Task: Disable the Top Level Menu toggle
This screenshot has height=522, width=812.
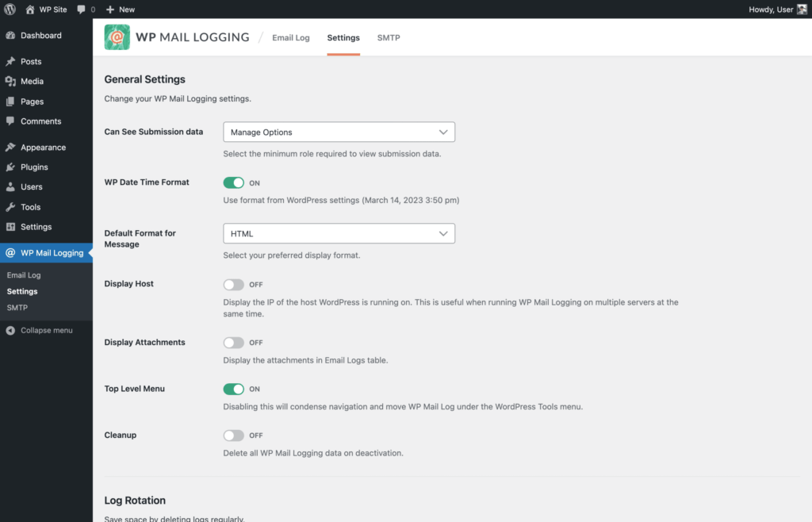Action: click(235, 389)
